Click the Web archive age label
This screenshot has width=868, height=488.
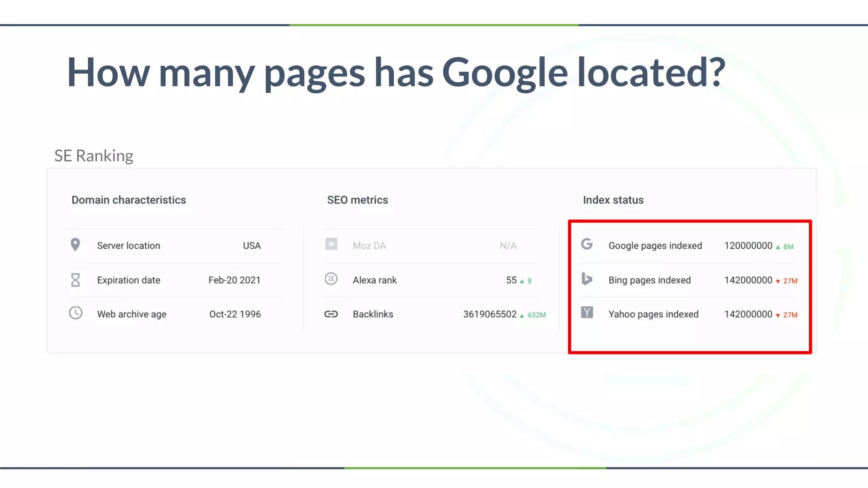tap(132, 314)
